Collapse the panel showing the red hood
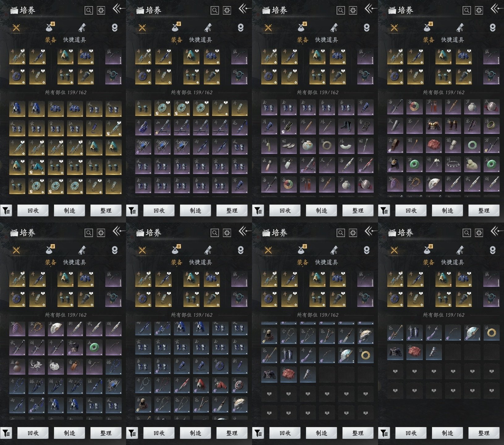 pos(244,231)
